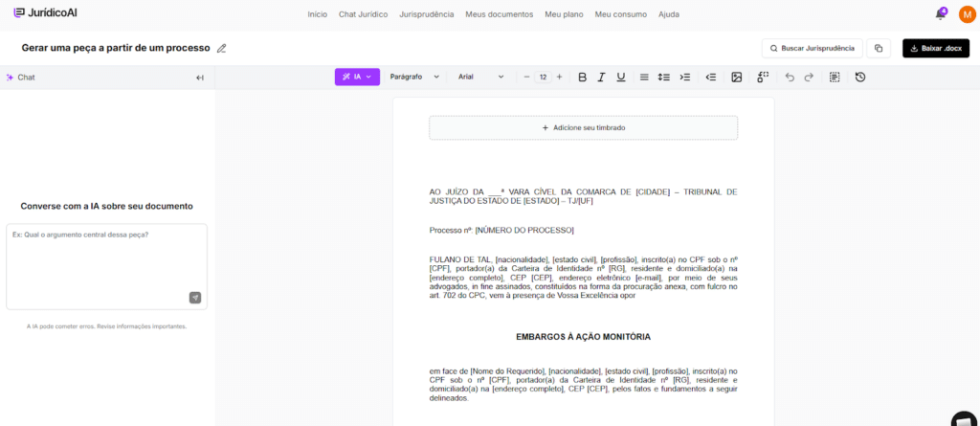Open Ajuda menu
980x426 pixels.
669,14
